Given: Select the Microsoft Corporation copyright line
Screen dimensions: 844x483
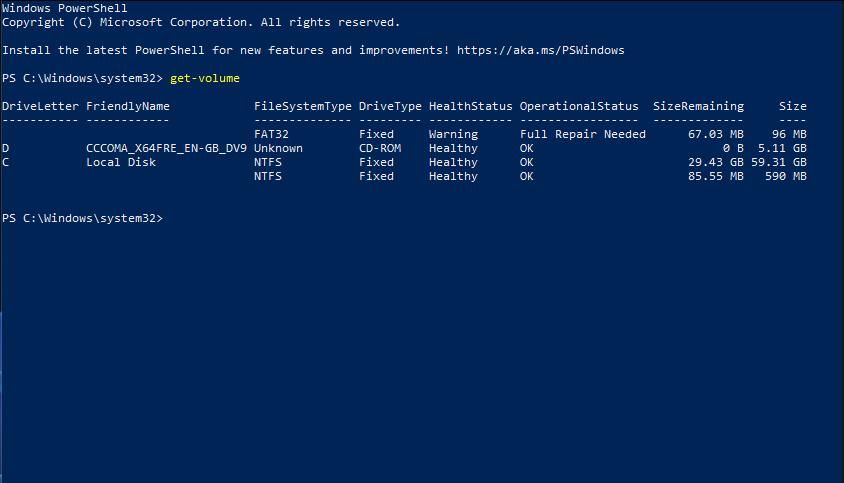Looking at the screenshot, I should click(201, 22).
